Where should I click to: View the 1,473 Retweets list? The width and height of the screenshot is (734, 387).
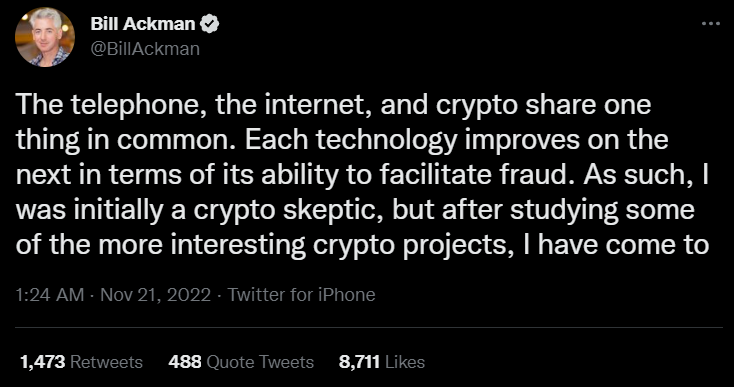click(81, 362)
